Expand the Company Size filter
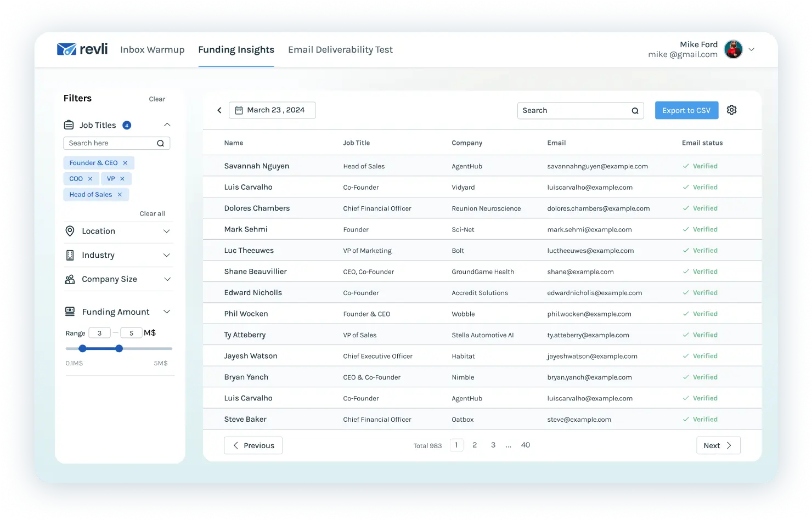The image size is (812, 520). (167, 279)
